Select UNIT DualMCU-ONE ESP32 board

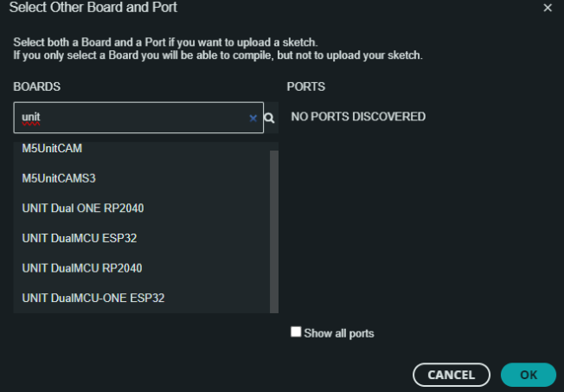[93, 298]
